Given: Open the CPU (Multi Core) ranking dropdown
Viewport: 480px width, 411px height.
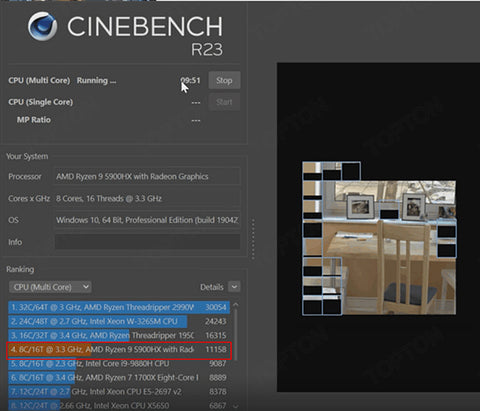Looking at the screenshot, I should point(50,287).
